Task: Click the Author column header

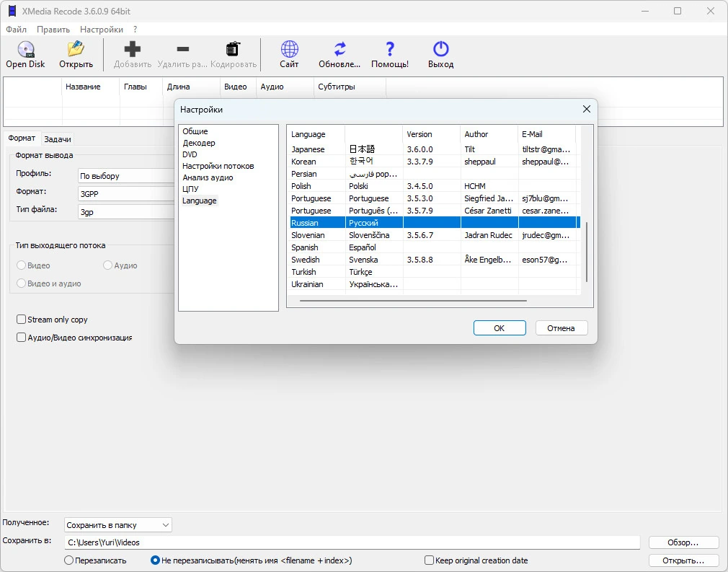Action: pyautogui.click(x=489, y=134)
